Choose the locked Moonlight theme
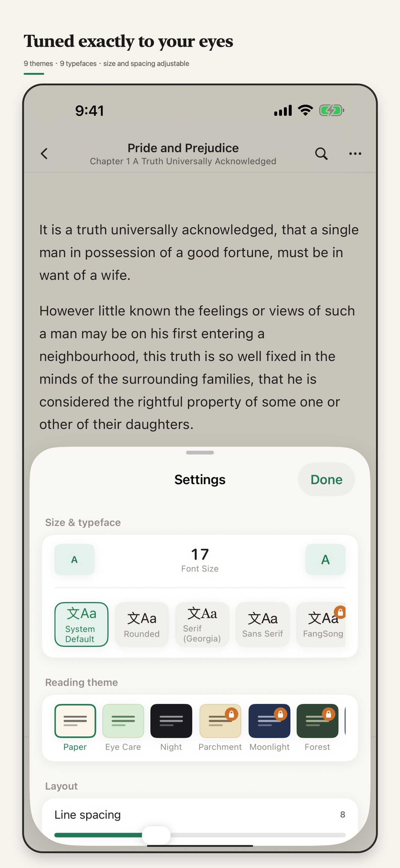The image size is (400, 868). pos(269,728)
